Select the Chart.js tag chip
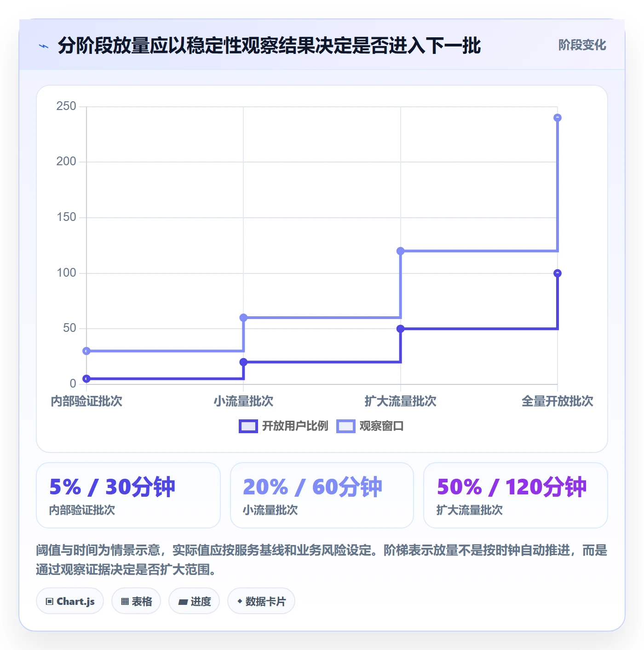This screenshot has width=644, height=650. pos(70,601)
